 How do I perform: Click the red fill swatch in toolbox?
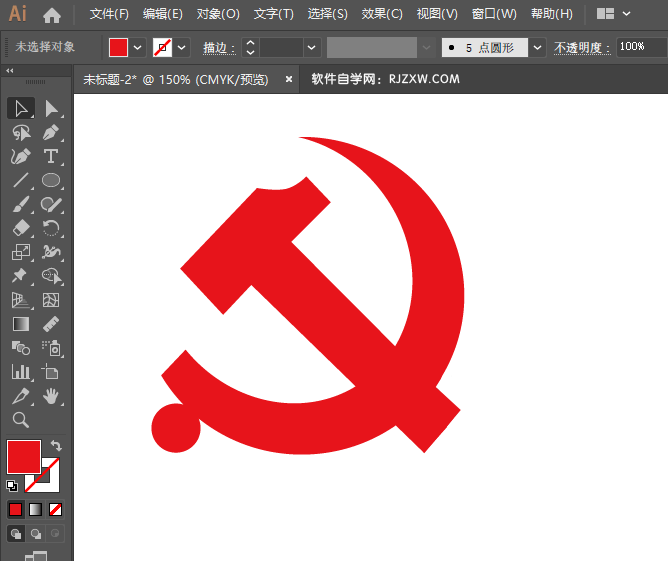[x=24, y=457]
